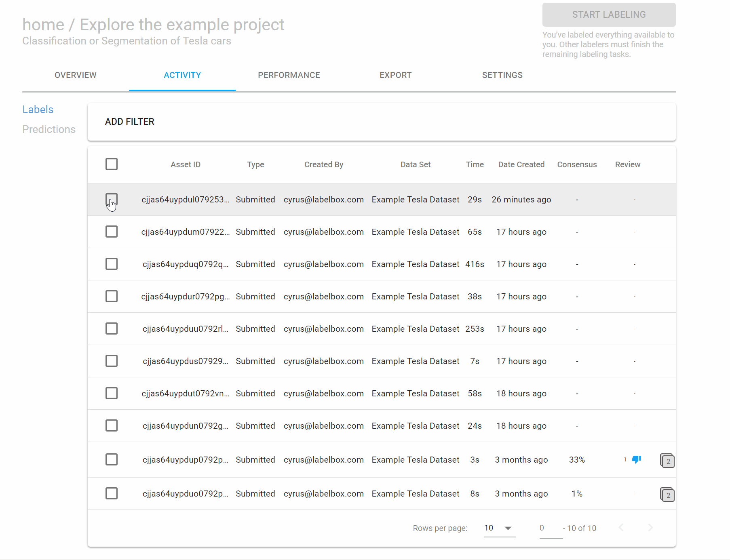
Task: Check the box for asset cjjas64uypdup0792p
Action: [112, 459]
